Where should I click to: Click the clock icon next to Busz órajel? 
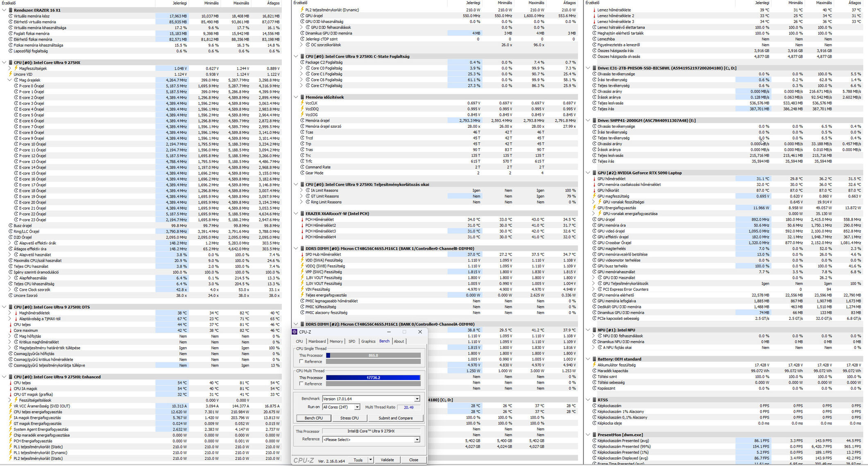(x=11, y=226)
